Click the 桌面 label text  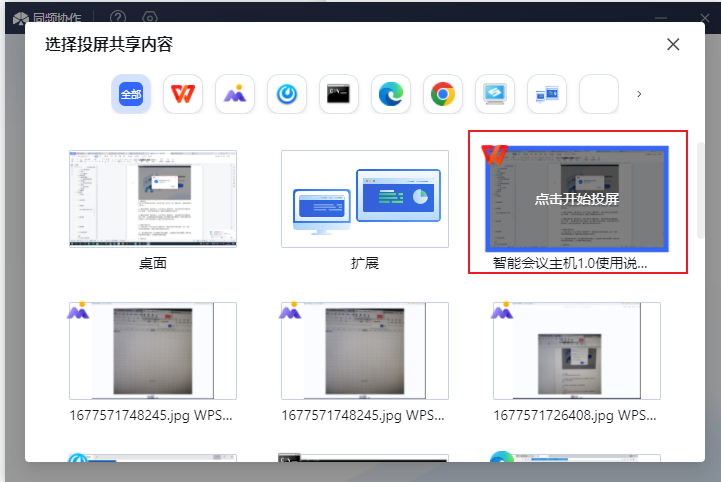[x=153, y=264]
